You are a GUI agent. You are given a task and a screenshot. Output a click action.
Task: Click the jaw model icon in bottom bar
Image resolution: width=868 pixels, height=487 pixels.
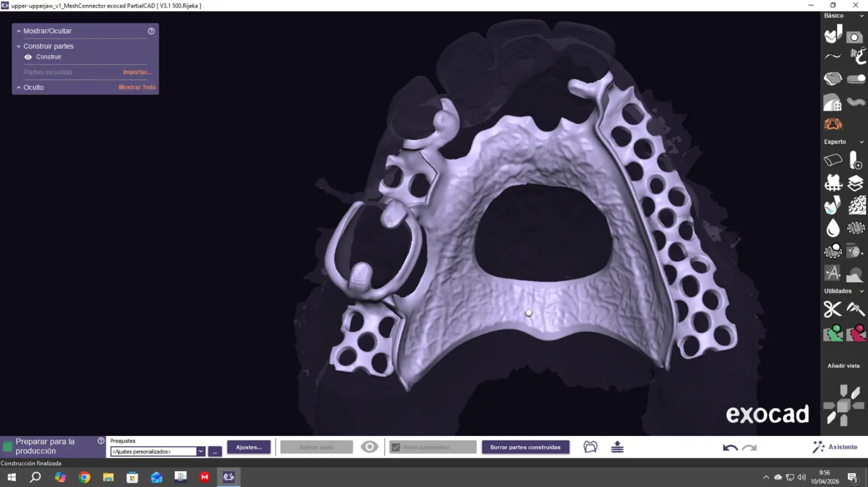click(x=590, y=447)
